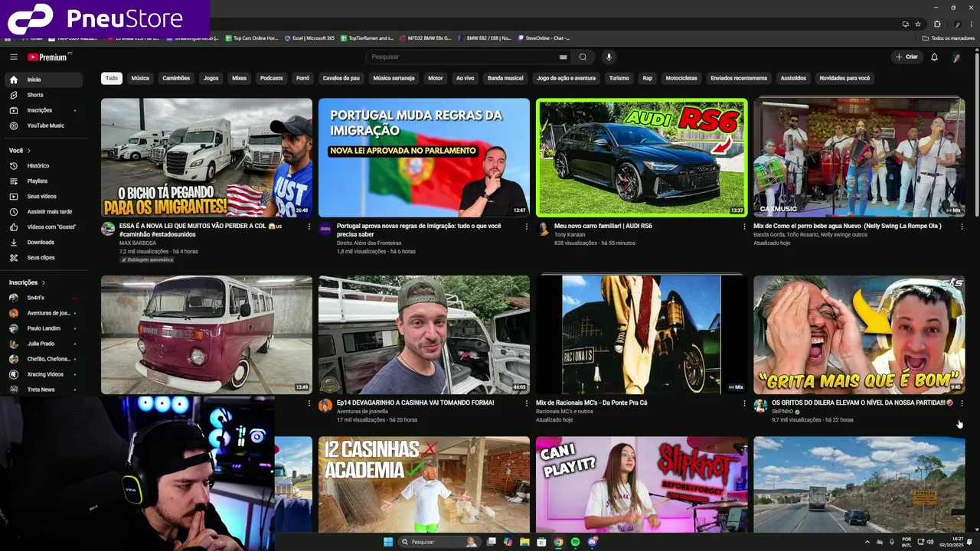This screenshot has width=980, height=551.
Task: Open the 12 Casinhas Academia thumbnail
Action: [x=424, y=484]
